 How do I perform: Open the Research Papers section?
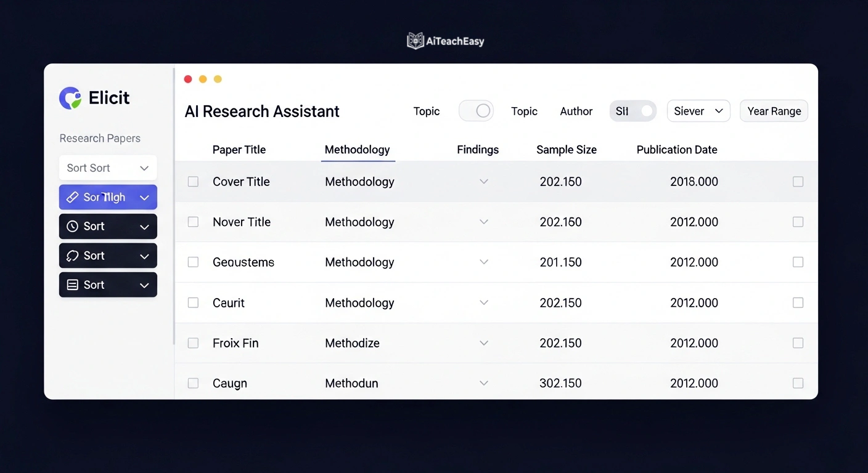click(x=100, y=138)
